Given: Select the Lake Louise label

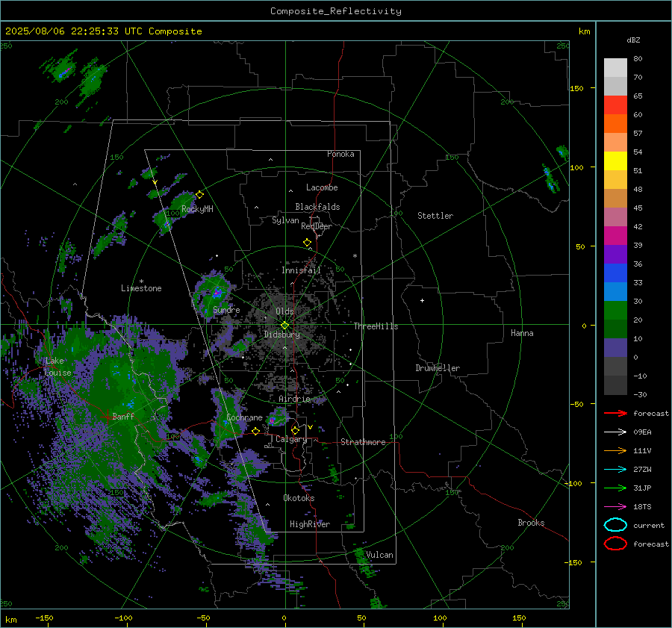Looking at the screenshot, I should (x=57, y=367).
